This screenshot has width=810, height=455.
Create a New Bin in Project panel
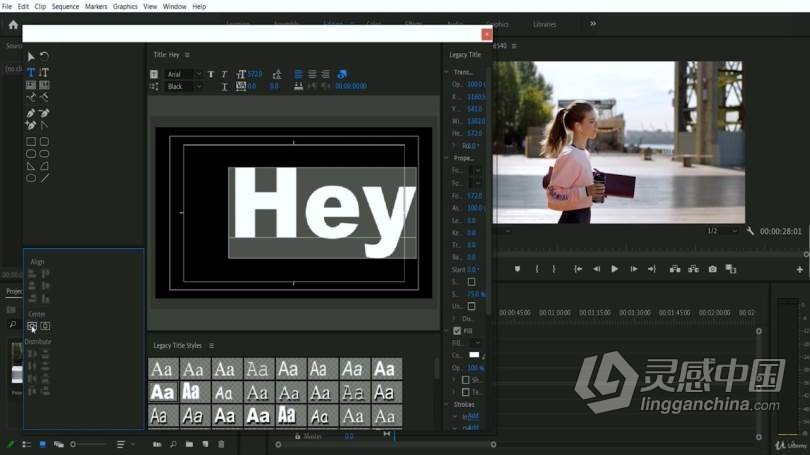190,444
